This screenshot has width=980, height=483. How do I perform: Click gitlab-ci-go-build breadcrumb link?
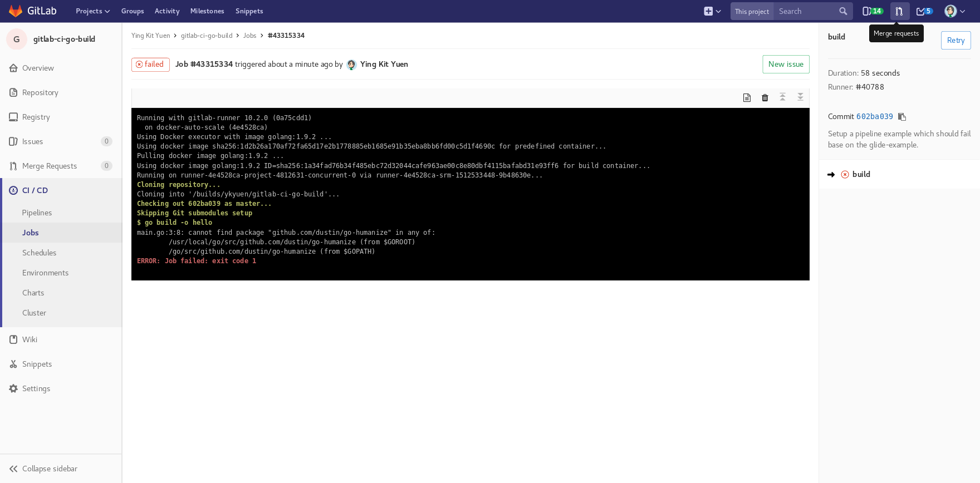[x=207, y=36]
